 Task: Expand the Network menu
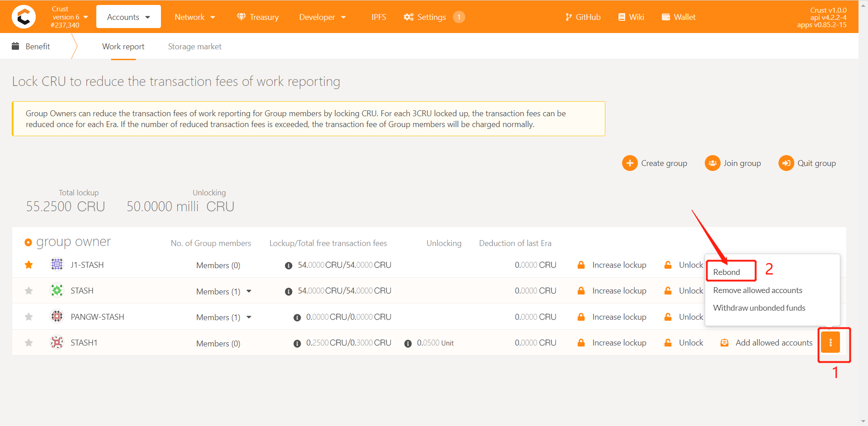195,17
